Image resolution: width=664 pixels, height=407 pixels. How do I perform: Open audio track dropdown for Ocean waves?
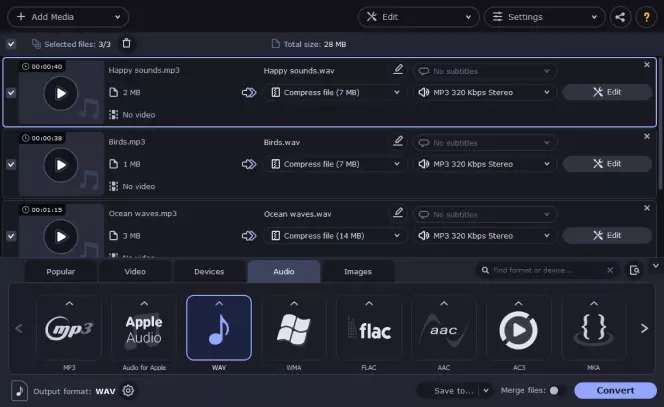(x=485, y=235)
